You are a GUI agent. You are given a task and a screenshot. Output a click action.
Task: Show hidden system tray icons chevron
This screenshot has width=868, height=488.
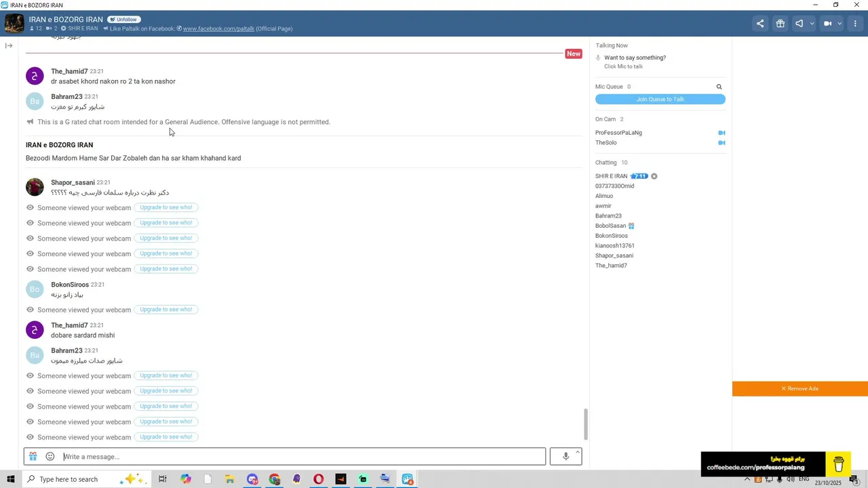747,480
